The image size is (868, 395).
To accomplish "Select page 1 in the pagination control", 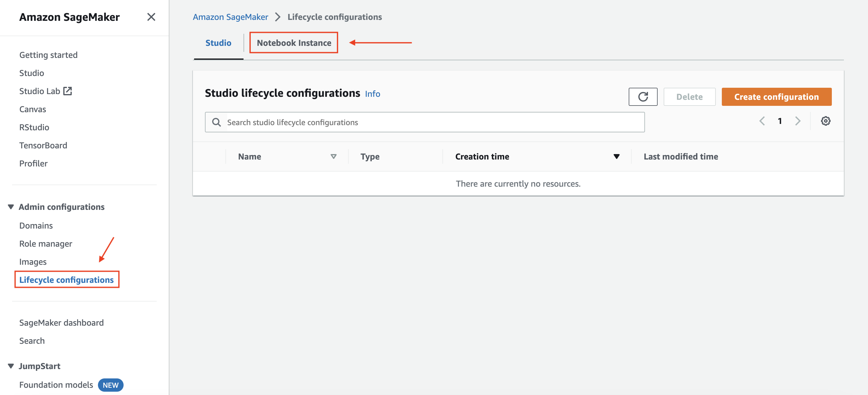I will [780, 121].
